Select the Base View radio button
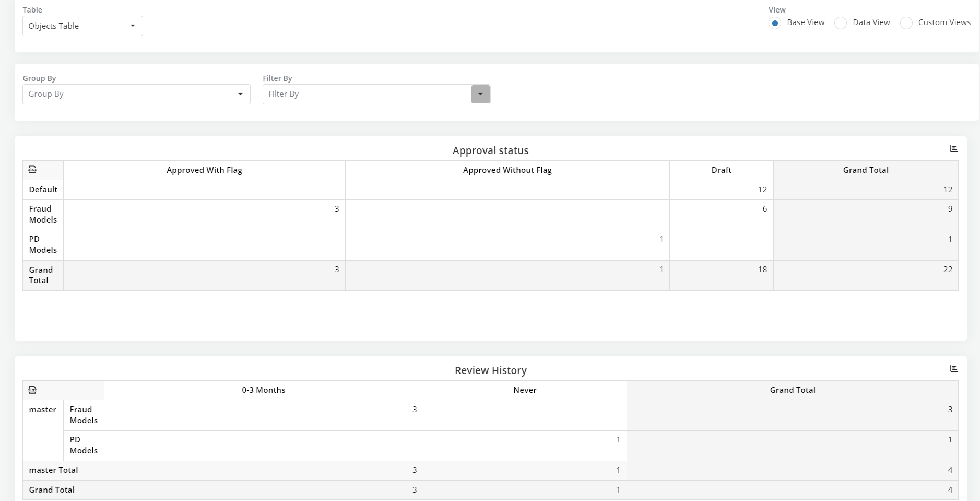The image size is (980, 501). pos(775,23)
